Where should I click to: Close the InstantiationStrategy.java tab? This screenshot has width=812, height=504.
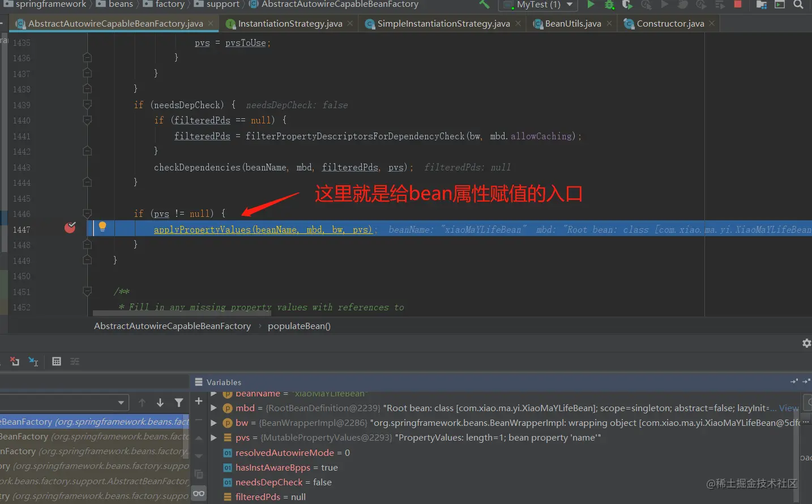tap(350, 24)
